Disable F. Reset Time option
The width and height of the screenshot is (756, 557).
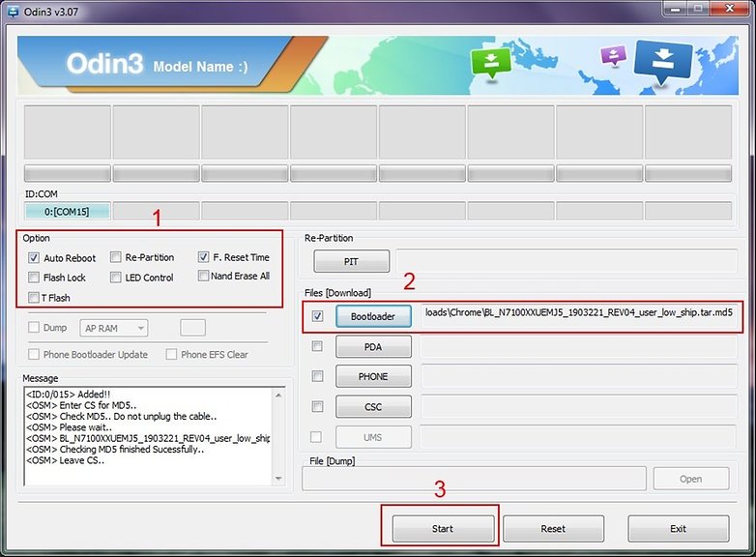[x=203, y=257]
